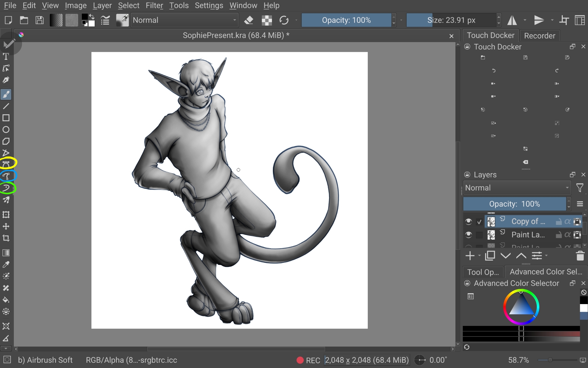Hide the Copy of layer

(x=468, y=221)
